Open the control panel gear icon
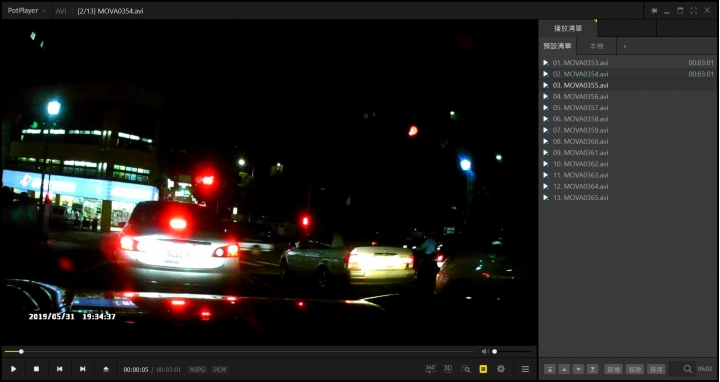 pos(501,369)
